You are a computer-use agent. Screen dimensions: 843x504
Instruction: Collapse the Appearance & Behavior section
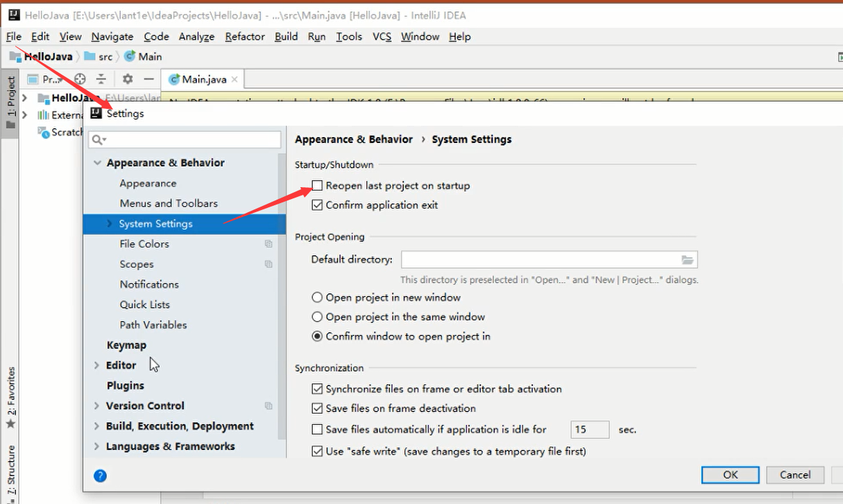(97, 163)
